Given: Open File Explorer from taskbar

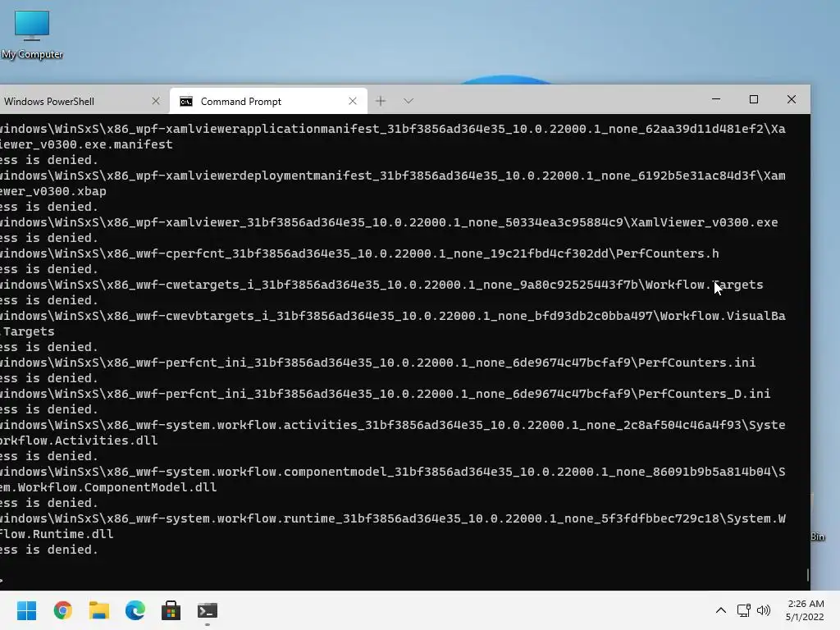Looking at the screenshot, I should coord(99,610).
